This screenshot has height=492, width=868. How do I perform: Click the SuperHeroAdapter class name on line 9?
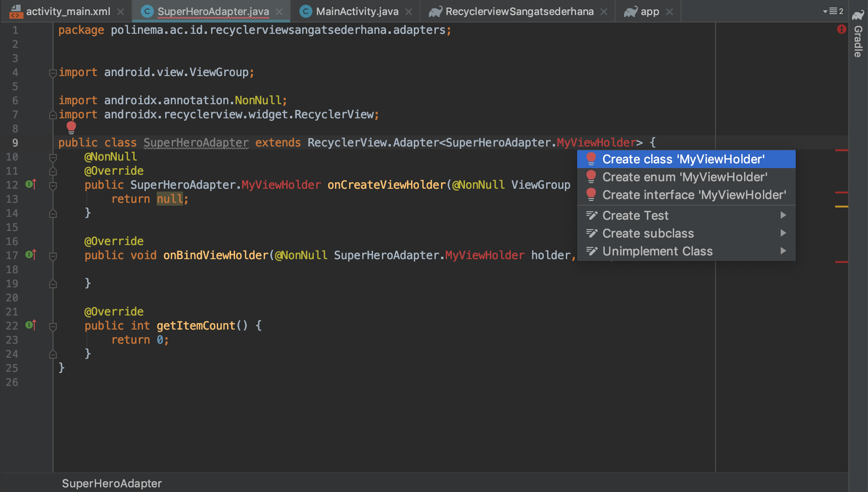point(196,143)
